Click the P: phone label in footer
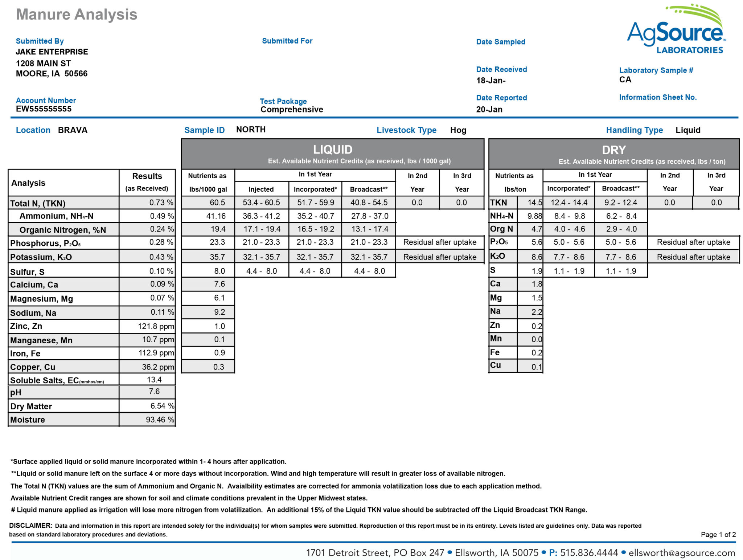743x560 pixels. click(553, 552)
